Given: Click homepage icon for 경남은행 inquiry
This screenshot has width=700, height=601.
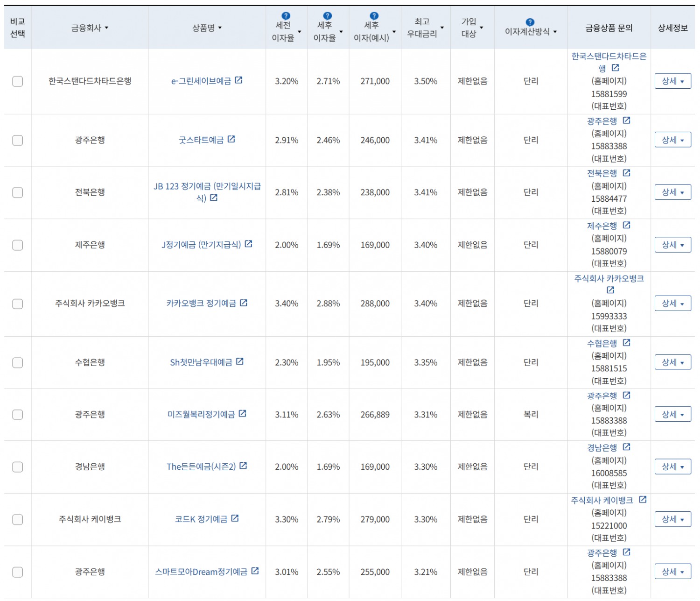Looking at the screenshot, I should pos(627,447).
